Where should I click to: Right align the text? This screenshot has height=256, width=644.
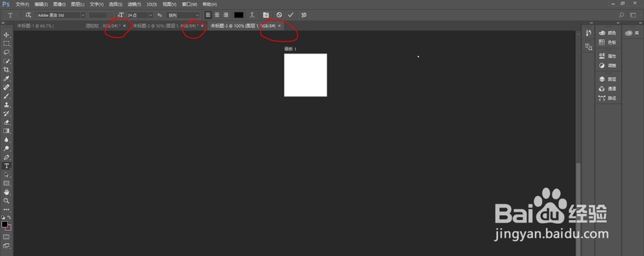(225, 15)
